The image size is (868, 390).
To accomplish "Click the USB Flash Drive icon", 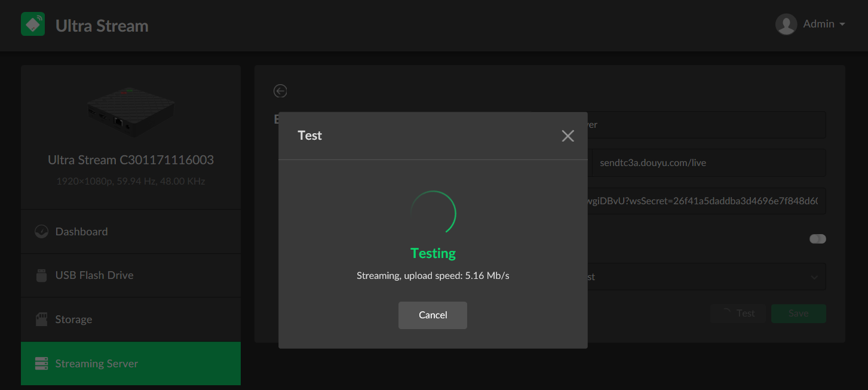I will tap(41, 275).
